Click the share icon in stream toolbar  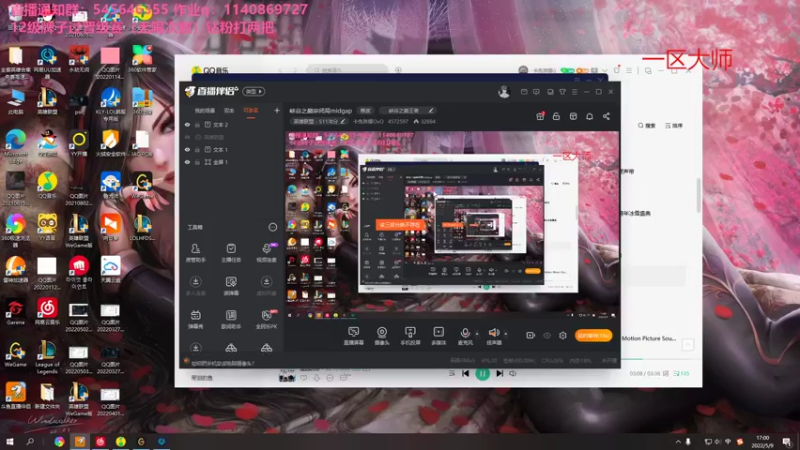click(x=606, y=116)
